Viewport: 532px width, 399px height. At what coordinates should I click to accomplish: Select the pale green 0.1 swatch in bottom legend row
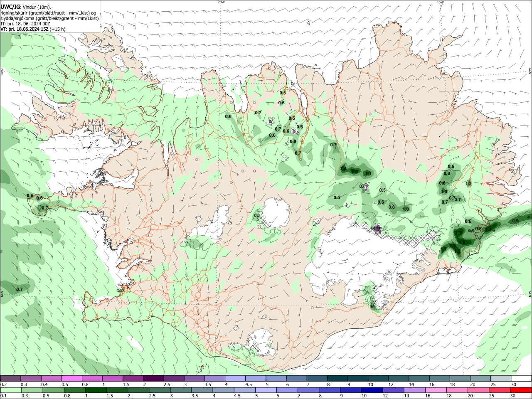click(x=11, y=390)
